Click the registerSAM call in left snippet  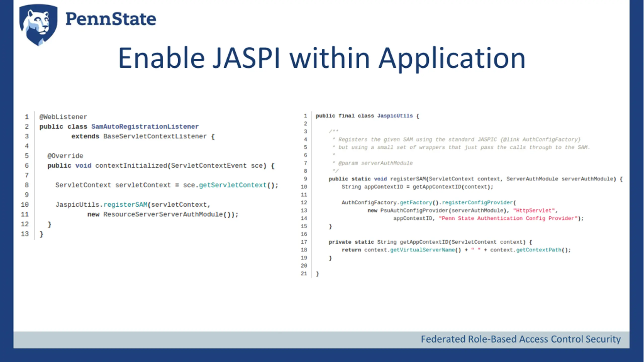125,205
